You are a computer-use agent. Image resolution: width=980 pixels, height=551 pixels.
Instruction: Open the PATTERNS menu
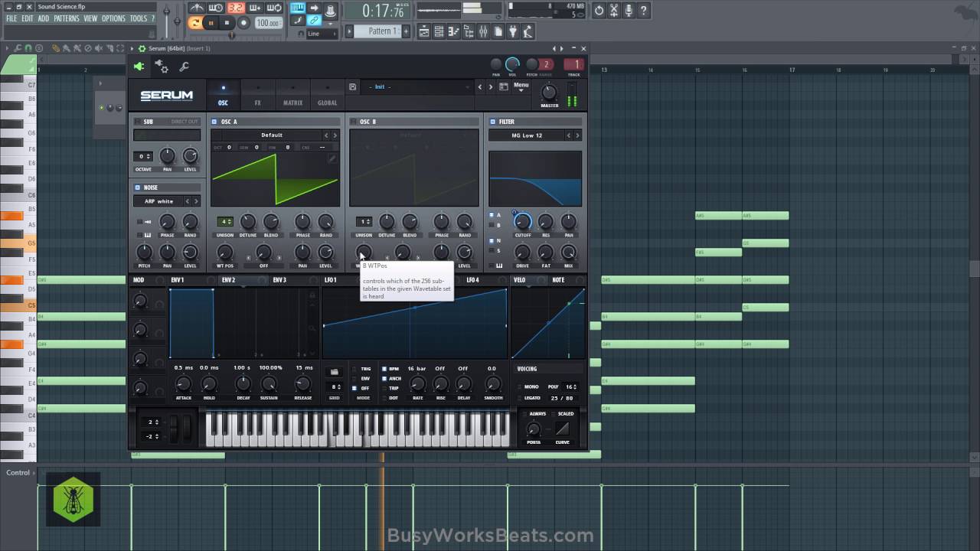66,18
